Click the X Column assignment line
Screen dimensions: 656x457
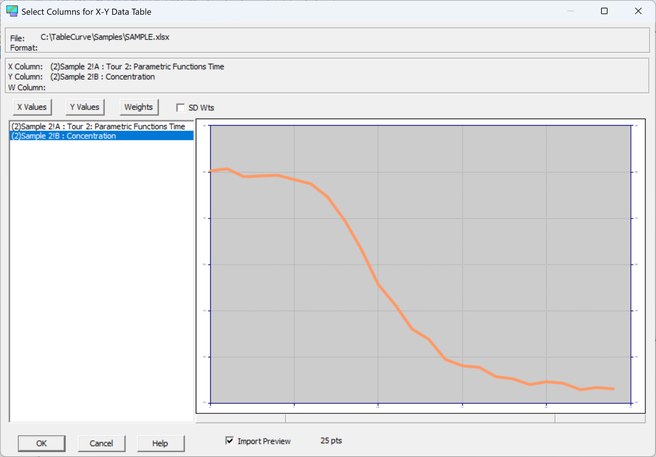coord(116,67)
